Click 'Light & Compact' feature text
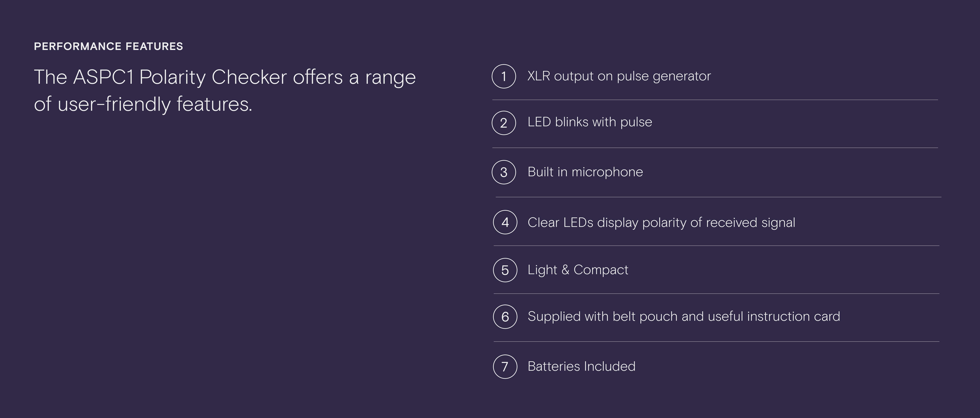 [578, 270]
